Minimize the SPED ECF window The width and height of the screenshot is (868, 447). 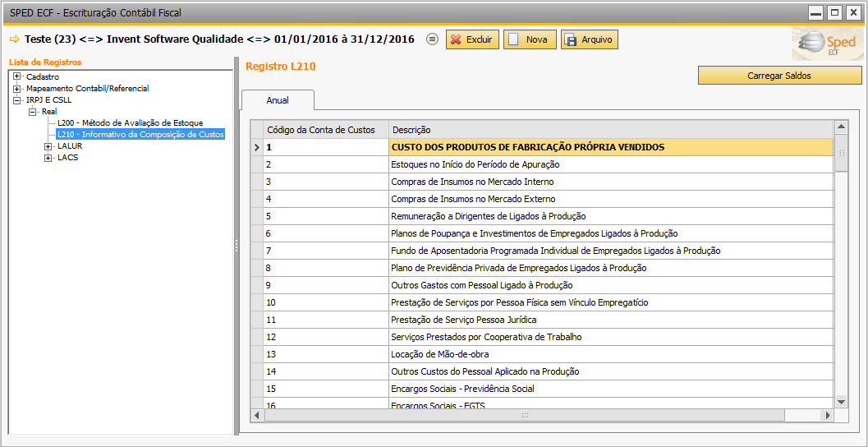pyautogui.click(x=816, y=12)
